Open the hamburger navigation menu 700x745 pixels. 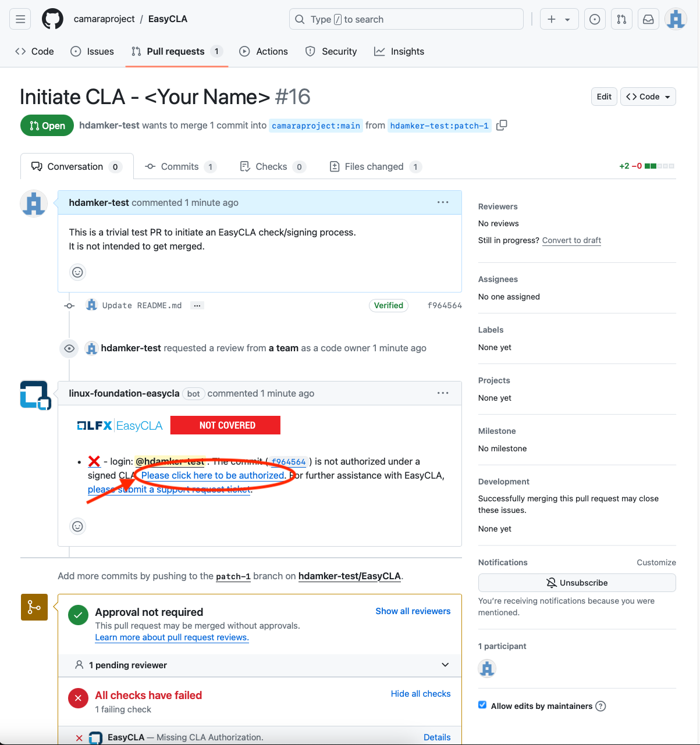(x=20, y=19)
